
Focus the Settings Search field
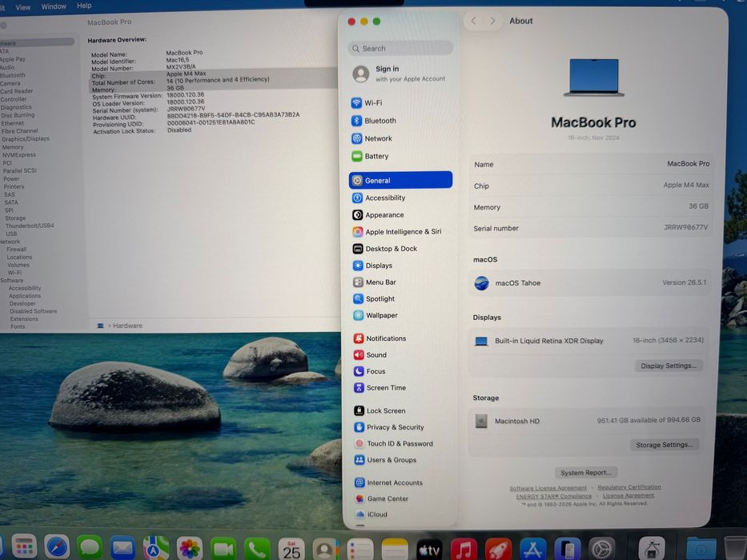[400, 49]
